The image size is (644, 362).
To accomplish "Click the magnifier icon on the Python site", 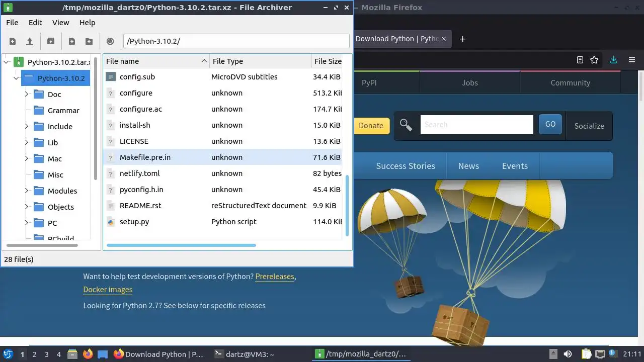I will tap(406, 125).
